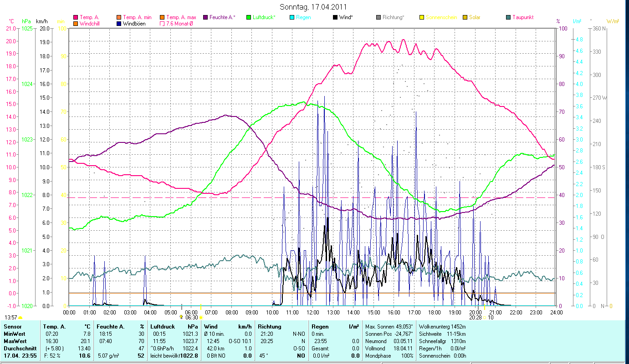Click the yellow Sonnenschein legend swatch
This screenshot has height=364, width=629.
pos(422,17)
